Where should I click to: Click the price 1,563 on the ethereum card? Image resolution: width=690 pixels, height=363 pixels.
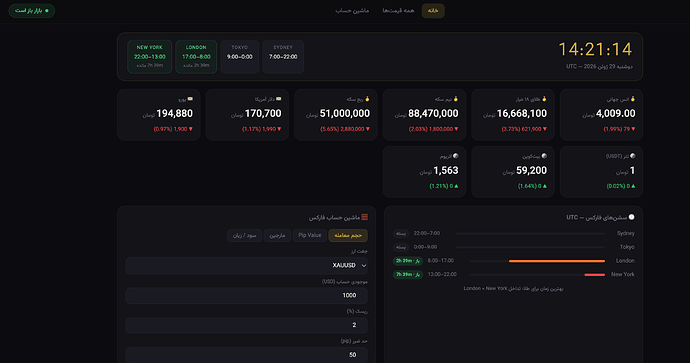click(x=446, y=170)
